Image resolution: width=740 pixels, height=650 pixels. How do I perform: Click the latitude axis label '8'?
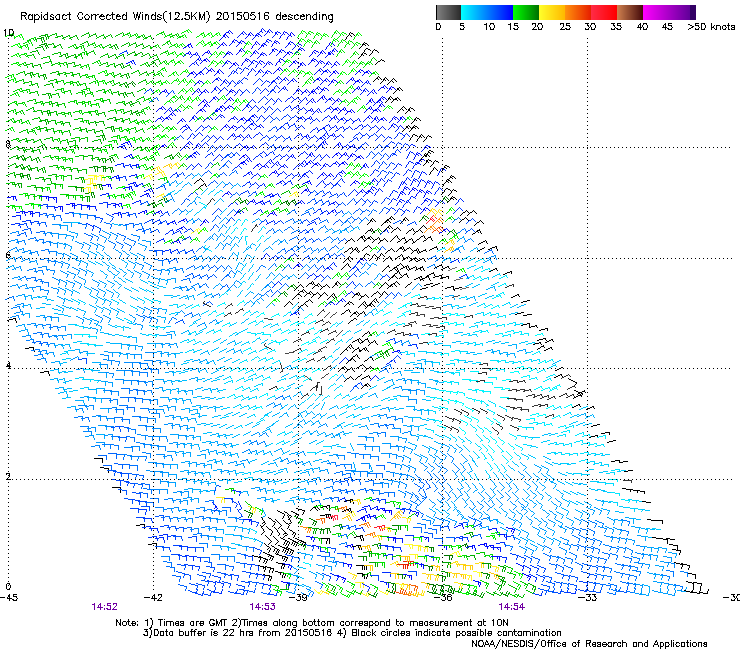[x=8, y=144]
